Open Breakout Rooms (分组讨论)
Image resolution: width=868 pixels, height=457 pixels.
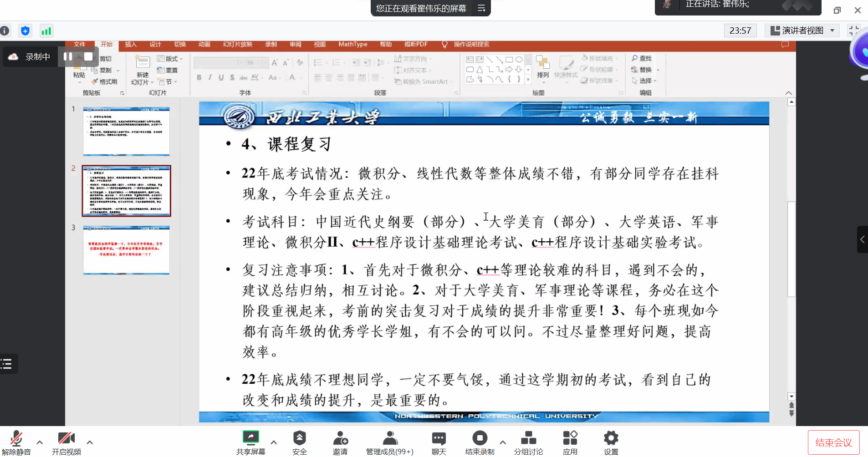pos(528,439)
